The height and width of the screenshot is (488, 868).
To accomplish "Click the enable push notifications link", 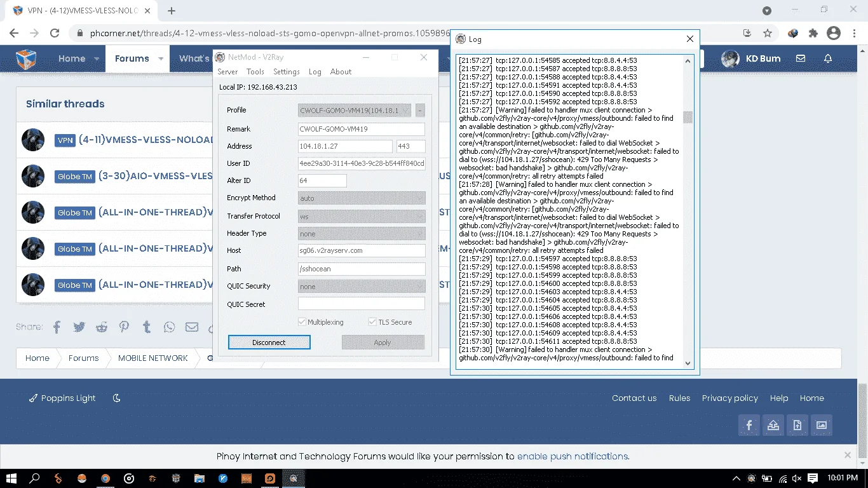I will [573, 456].
